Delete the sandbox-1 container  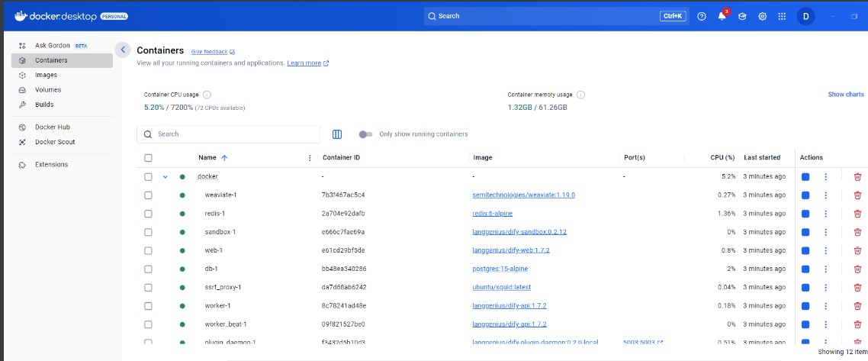[x=857, y=232]
